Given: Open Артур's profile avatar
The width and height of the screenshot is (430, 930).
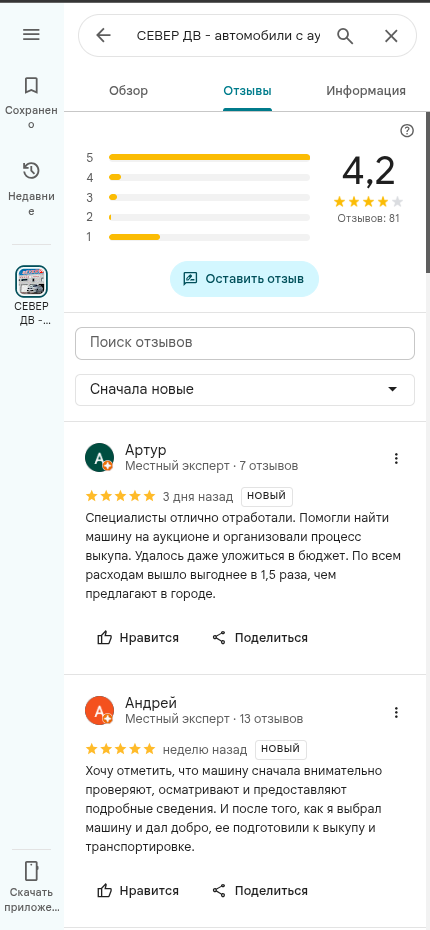Looking at the screenshot, I should pos(100,457).
